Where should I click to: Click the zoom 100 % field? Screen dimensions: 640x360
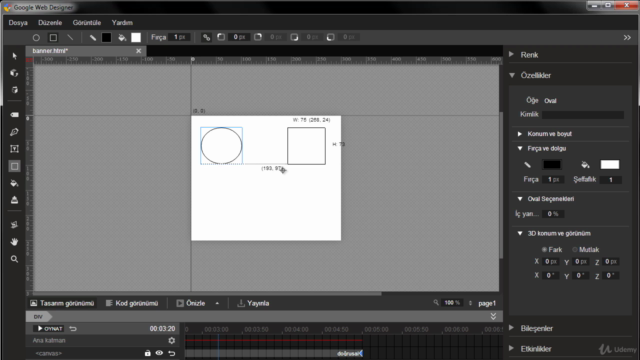point(452,303)
